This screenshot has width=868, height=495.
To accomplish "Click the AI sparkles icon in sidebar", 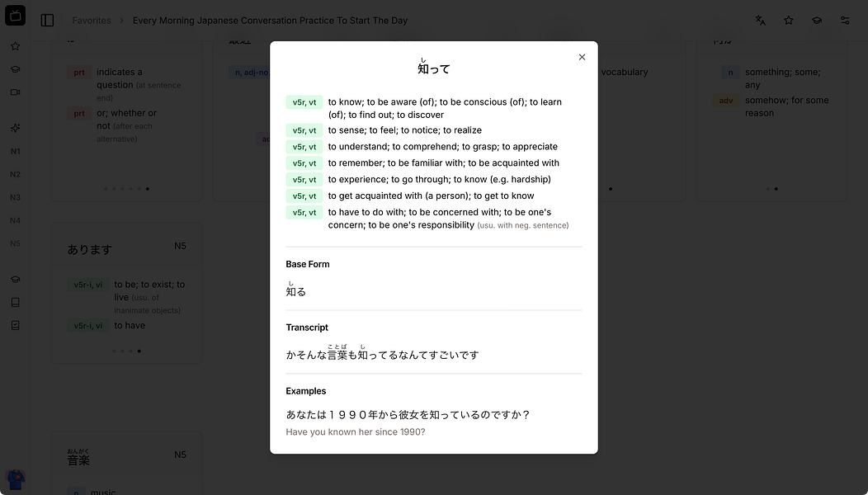I will [15, 128].
